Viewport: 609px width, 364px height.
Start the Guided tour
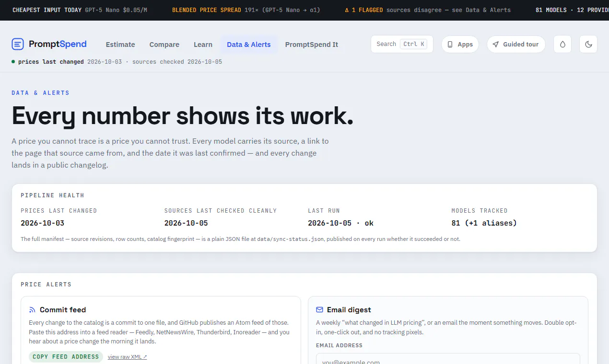[x=516, y=45]
